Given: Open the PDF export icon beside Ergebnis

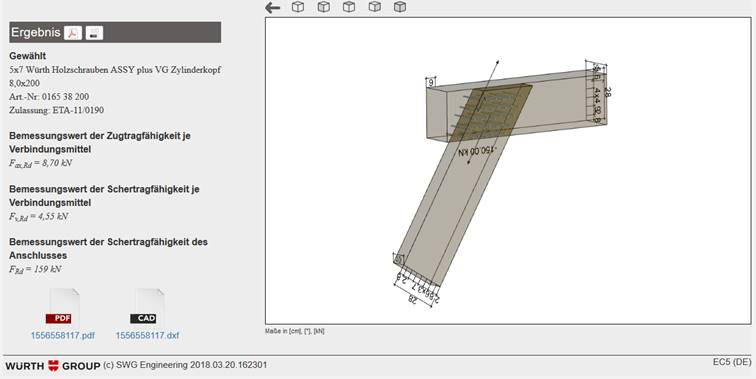Looking at the screenshot, I should point(73,33).
